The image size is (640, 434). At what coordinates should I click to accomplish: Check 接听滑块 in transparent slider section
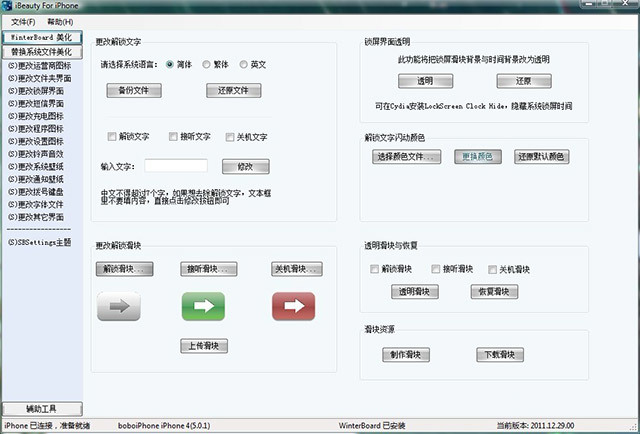tap(436, 269)
